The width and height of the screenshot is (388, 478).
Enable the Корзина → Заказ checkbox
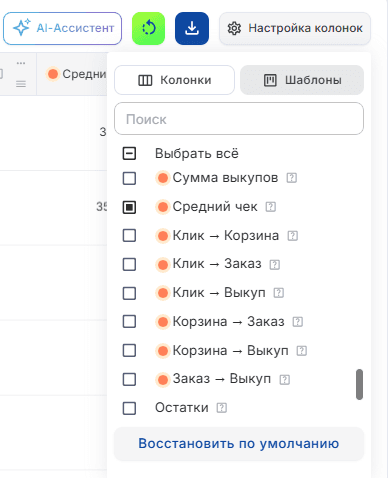click(x=129, y=322)
